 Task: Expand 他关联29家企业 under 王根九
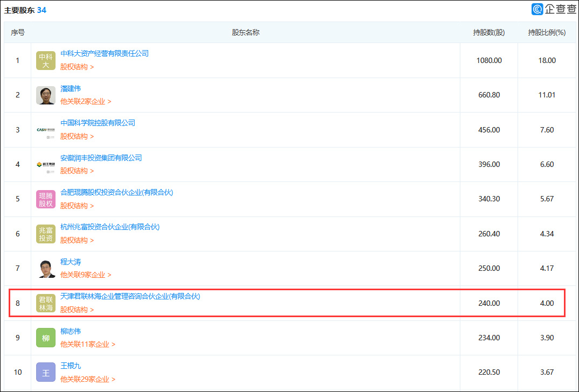click(x=88, y=379)
